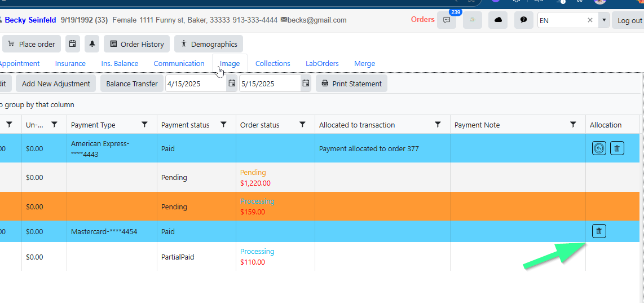This screenshot has height=303, width=644.
Task: Switch to the Communication tab
Action: 179,63
